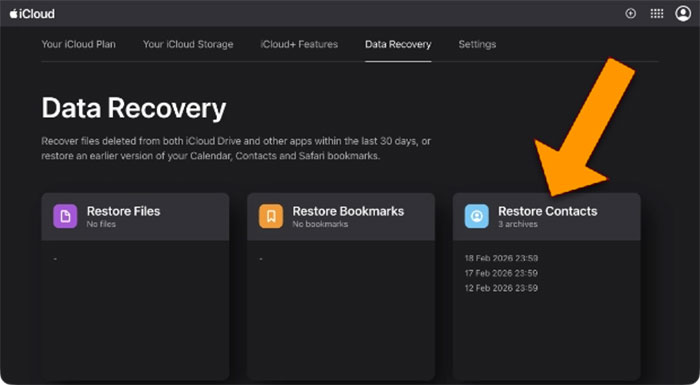Open the iCloud+ Features tab
Screen dimensions: 700x385
pyautogui.click(x=299, y=44)
